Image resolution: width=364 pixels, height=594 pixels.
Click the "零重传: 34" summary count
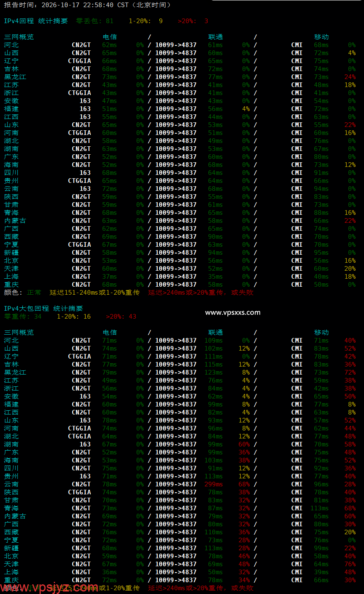pos(23,317)
